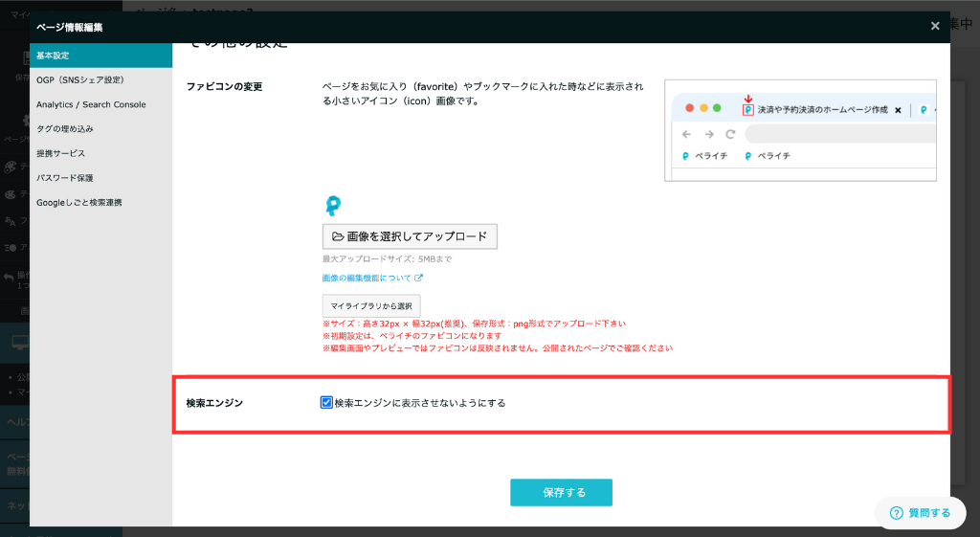
Task: Click the 保存する button
Action: click(561, 493)
